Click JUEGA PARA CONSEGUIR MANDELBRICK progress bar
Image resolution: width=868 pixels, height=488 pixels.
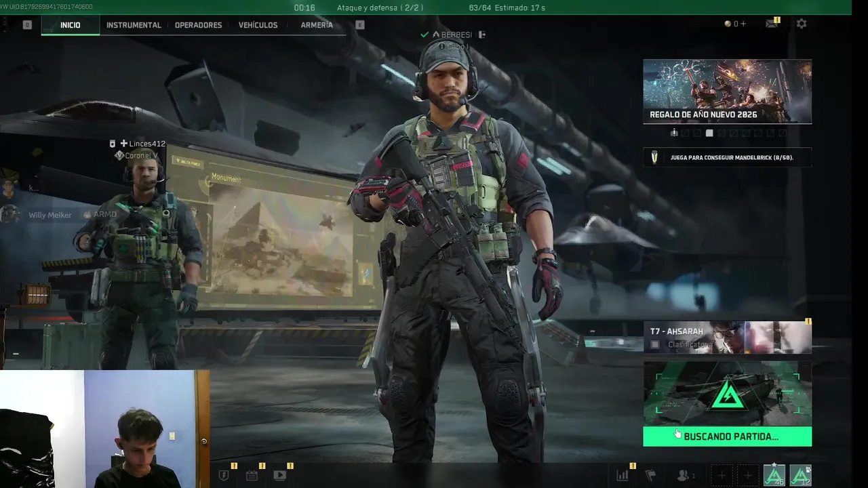[x=727, y=157]
